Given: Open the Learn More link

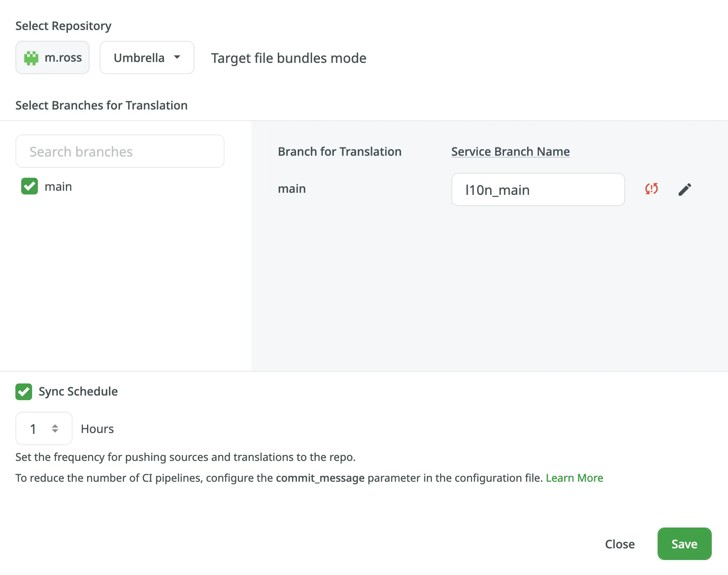Looking at the screenshot, I should (x=574, y=478).
